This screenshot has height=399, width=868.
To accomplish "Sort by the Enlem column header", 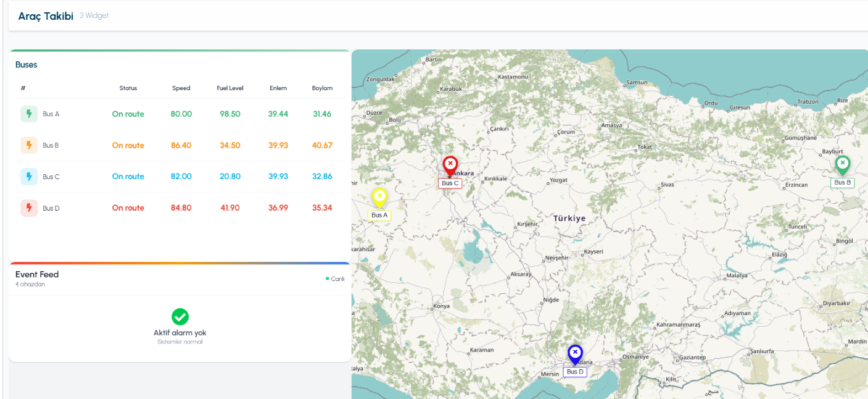I will 278,88.
